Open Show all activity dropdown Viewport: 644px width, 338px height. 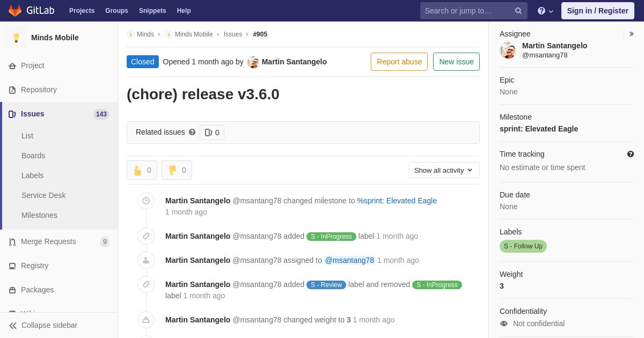[444, 170]
